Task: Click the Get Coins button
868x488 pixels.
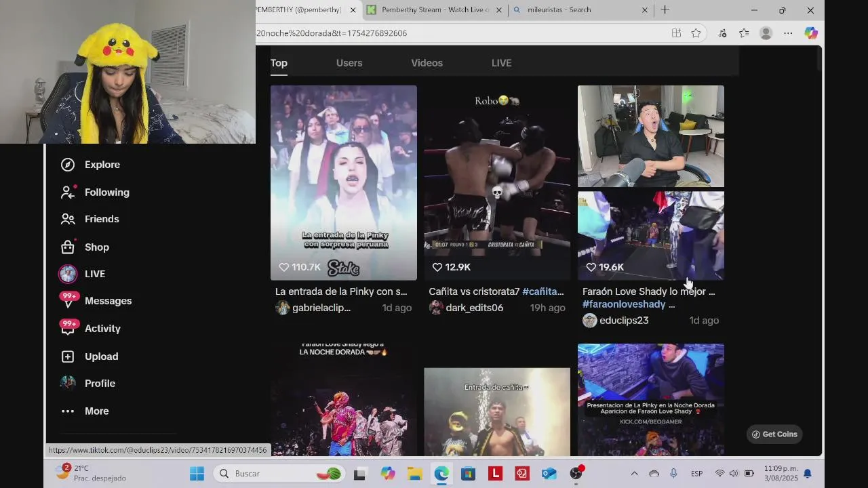Action: point(774,434)
